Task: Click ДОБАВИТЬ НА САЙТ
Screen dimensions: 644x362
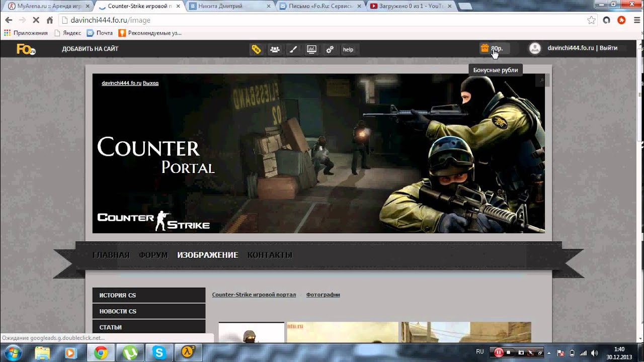Action: tap(90, 49)
